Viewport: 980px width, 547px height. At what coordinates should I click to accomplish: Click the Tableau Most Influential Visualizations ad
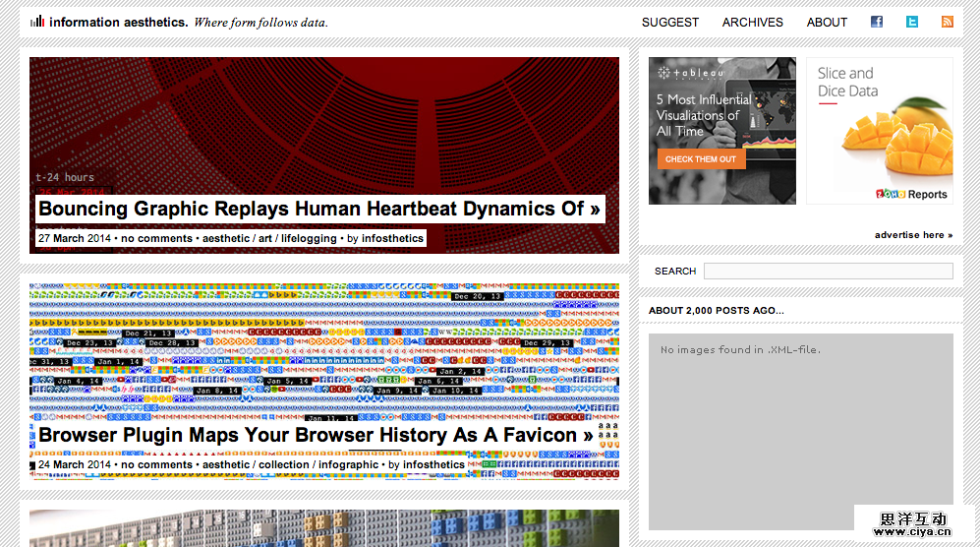[x=721, y=130]
